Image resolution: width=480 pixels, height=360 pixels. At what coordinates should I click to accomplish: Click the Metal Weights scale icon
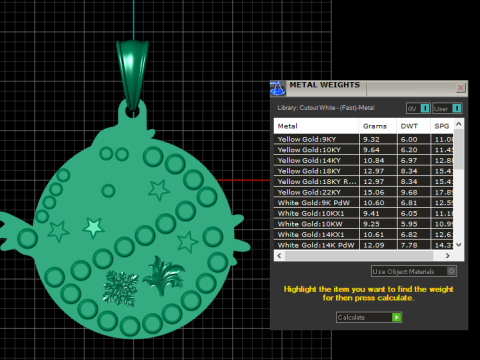[278, 88]
